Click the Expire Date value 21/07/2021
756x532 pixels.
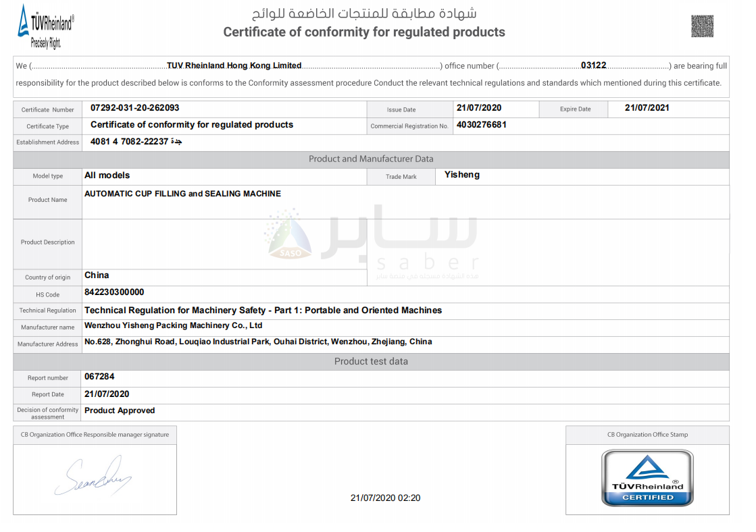coord(647,108)
